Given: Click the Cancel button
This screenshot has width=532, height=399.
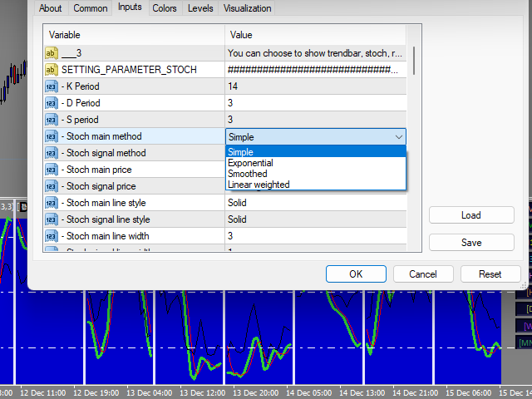Looking at the screenshot, I should tap(423, 273).
